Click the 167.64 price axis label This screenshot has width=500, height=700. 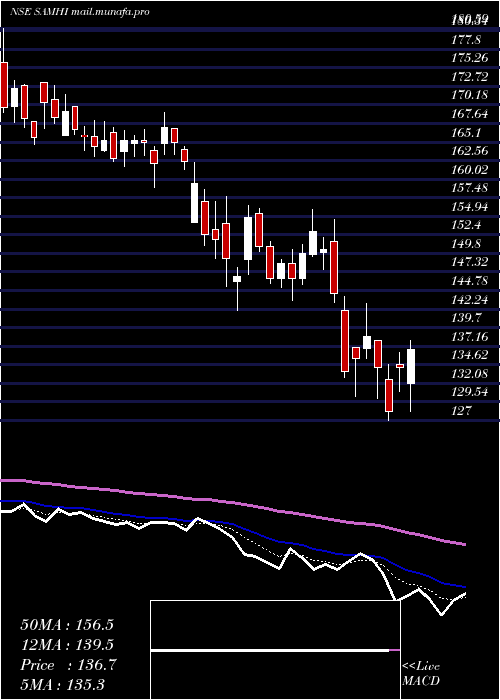470,114
